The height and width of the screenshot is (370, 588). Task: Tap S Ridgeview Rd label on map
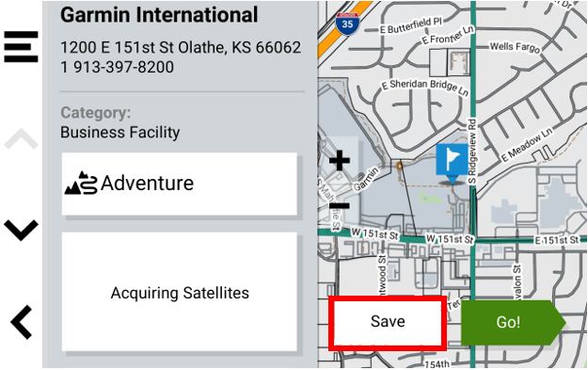point(472,151)
